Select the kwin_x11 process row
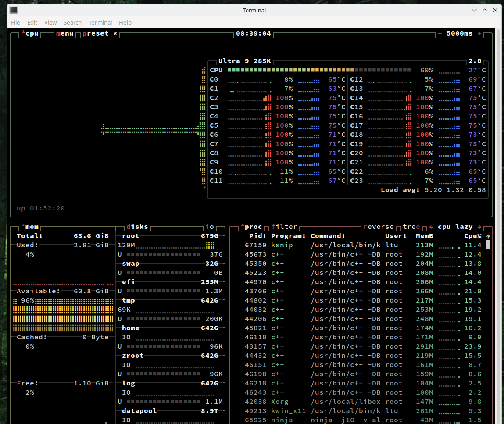Image resolution: width=504 pixels, height=424 pixels. coord(363,411)
